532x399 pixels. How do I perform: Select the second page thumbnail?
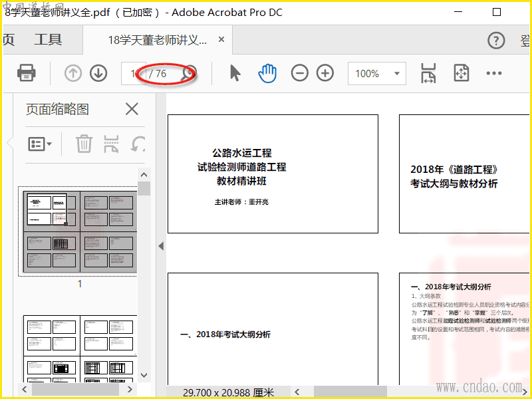80,348
